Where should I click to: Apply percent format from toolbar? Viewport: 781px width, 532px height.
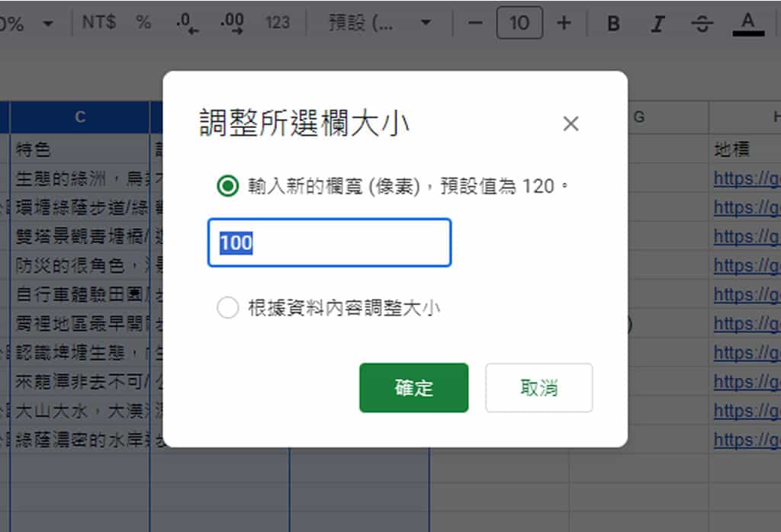coord(143,23)
